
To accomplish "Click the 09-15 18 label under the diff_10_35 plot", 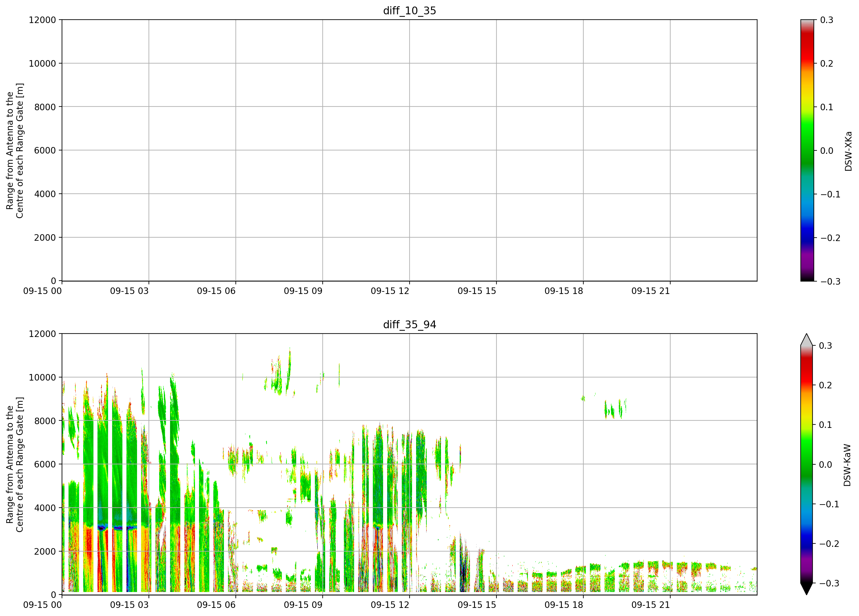I will pos(564,291).
